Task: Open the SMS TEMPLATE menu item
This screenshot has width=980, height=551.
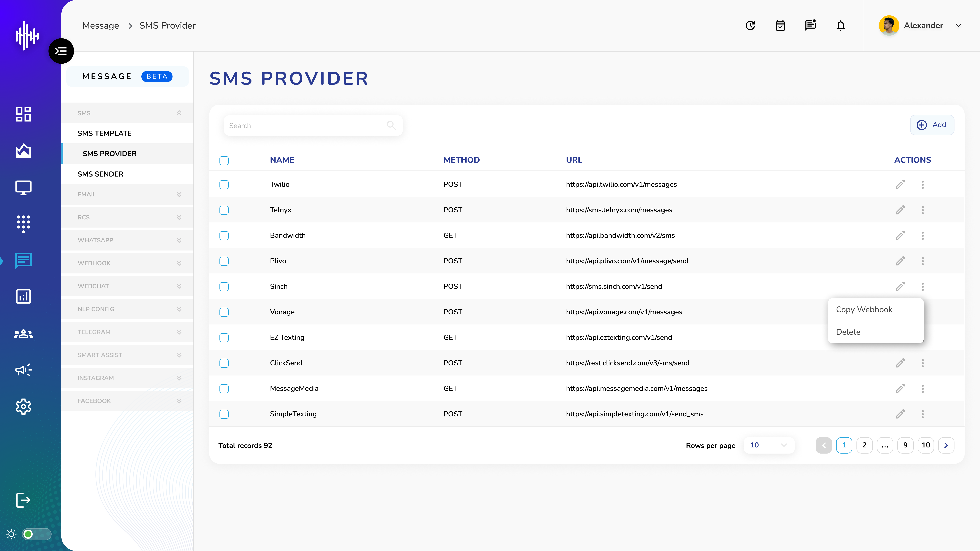Action: coord(127,133)
